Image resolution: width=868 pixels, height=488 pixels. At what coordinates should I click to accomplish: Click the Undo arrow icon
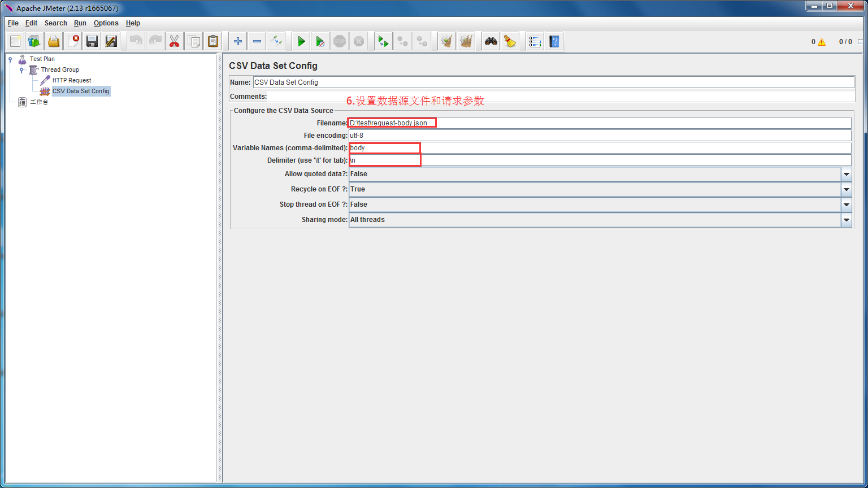[136, 41]
